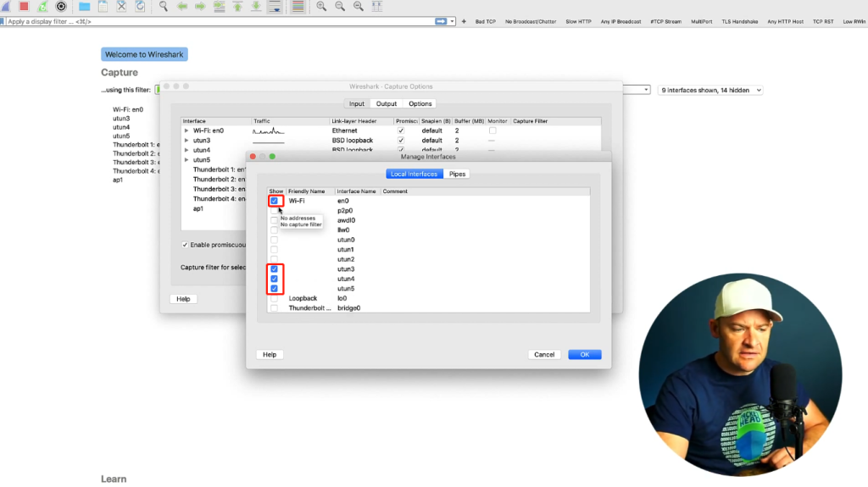Image resolution: width=868 pixels, height=487 pixels.
Task: Switch to Output tab
Action: (387, 103)
